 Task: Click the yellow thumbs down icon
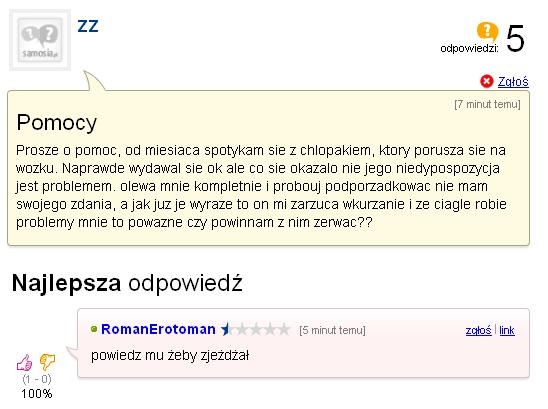47,362
